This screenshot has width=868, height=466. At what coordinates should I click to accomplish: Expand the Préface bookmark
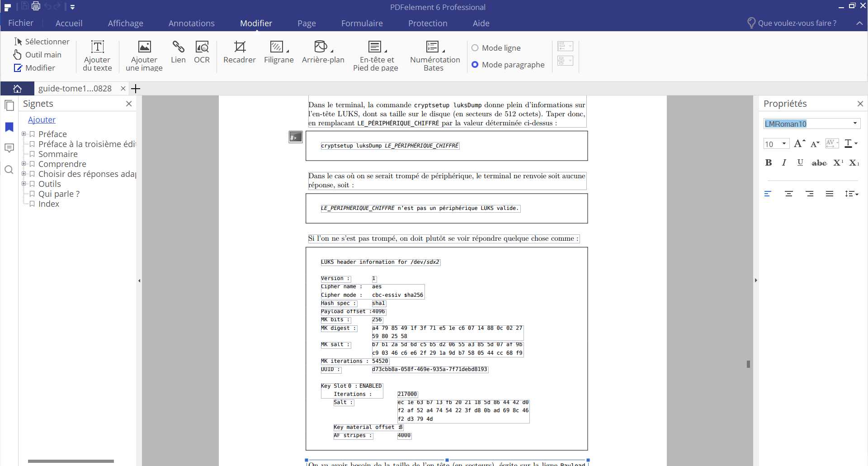[x=24, y=134]
